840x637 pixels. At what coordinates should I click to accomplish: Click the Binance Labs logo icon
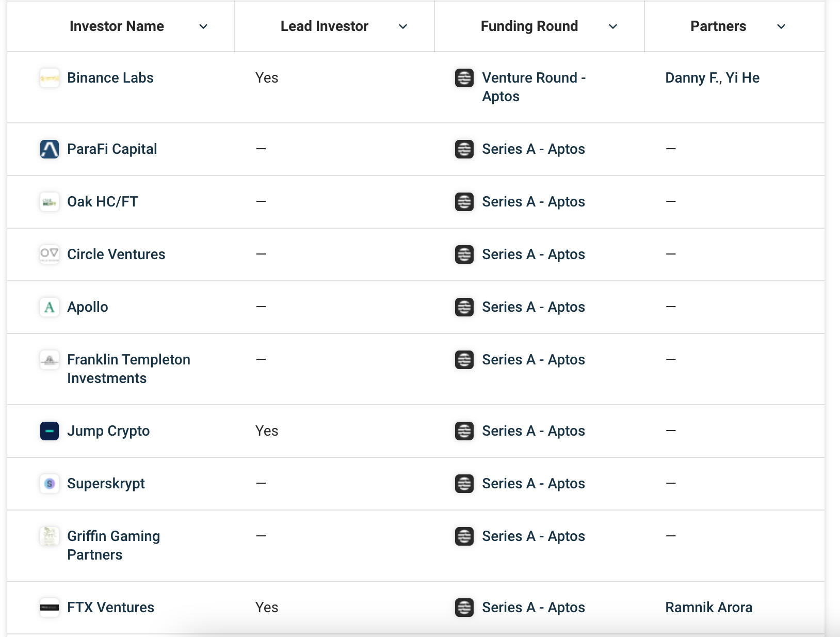click(x=50, y=78)
